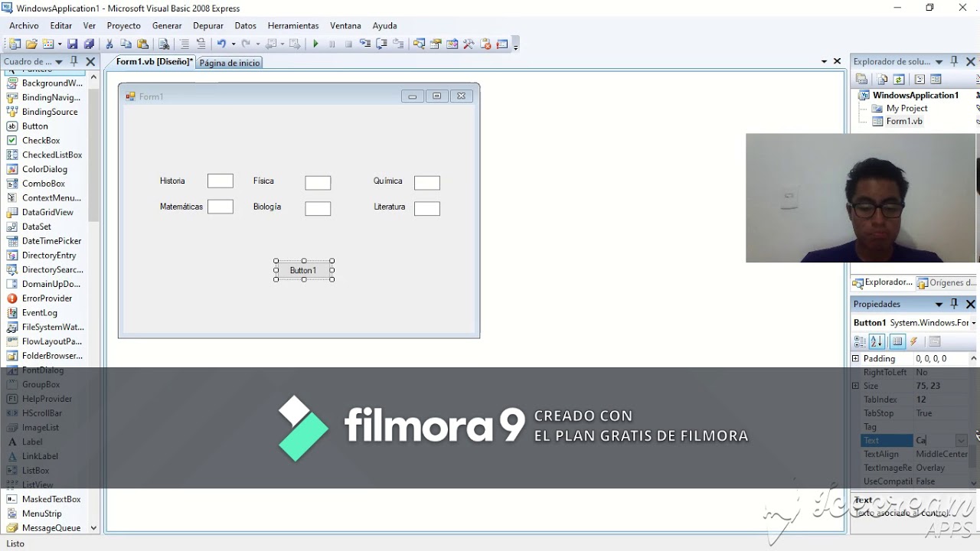Click the Step Into debug icon
This screenshot has height=551, width=980.
point(365,44)
